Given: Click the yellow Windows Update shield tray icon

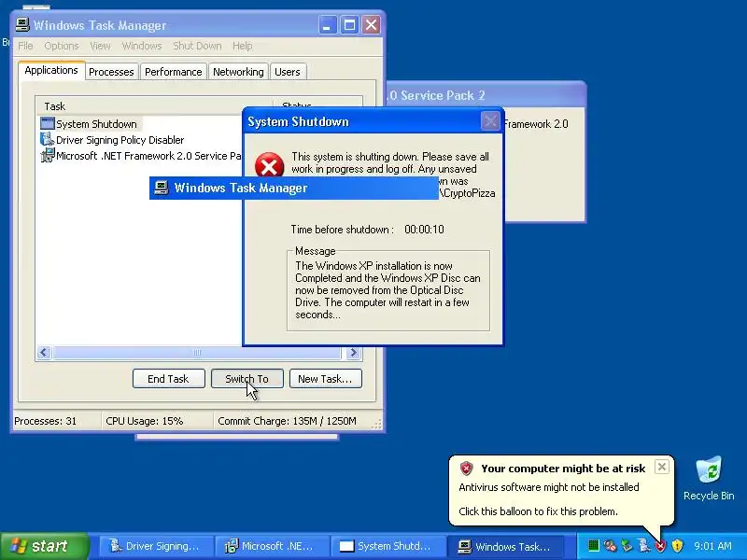Looking at the screenshot, I should pyautogui.click(x=678, y=545).
